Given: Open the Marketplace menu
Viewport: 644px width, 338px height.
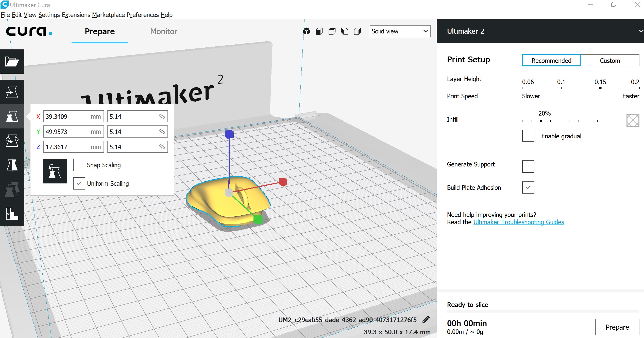Looking at the screenshot, I should pyautogui.click(x=108, y=15).
